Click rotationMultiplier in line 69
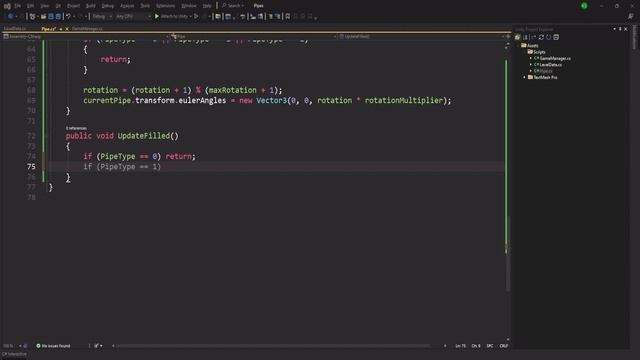The image size is (640, 360). [404, 100]
